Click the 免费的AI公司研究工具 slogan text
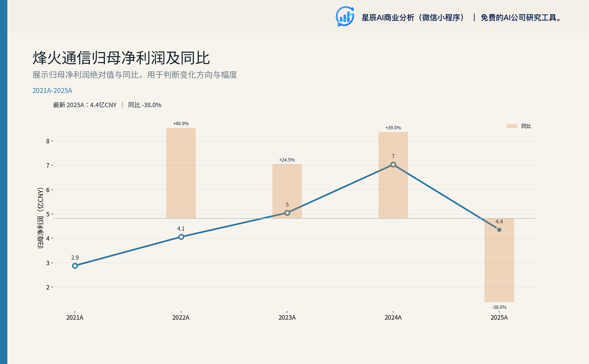Screen dimensions: 589x364 click(x=521, y=18)
